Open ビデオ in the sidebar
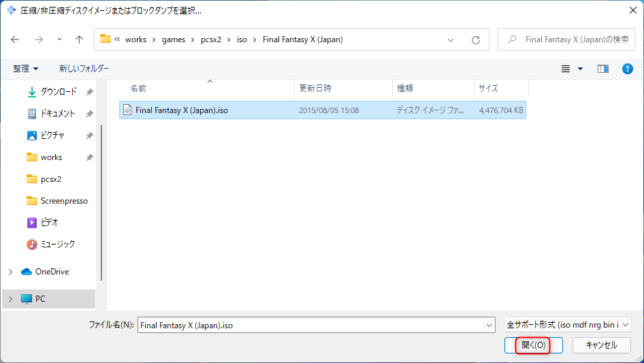Image resolution: width=644 pixels, height=363 pixels. (x=49, y=223)
